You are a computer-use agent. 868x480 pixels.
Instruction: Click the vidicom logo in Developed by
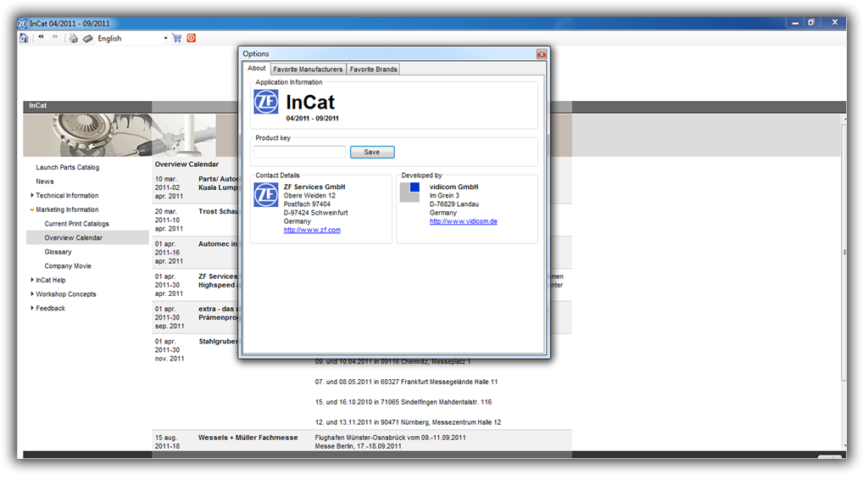(409, 193)
